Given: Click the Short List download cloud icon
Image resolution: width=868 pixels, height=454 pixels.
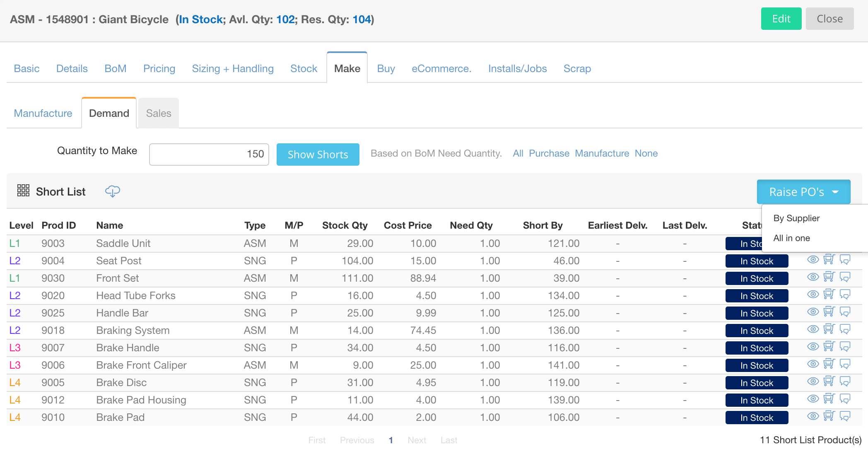Looking at the screenshot, I should tap(112, 191).
